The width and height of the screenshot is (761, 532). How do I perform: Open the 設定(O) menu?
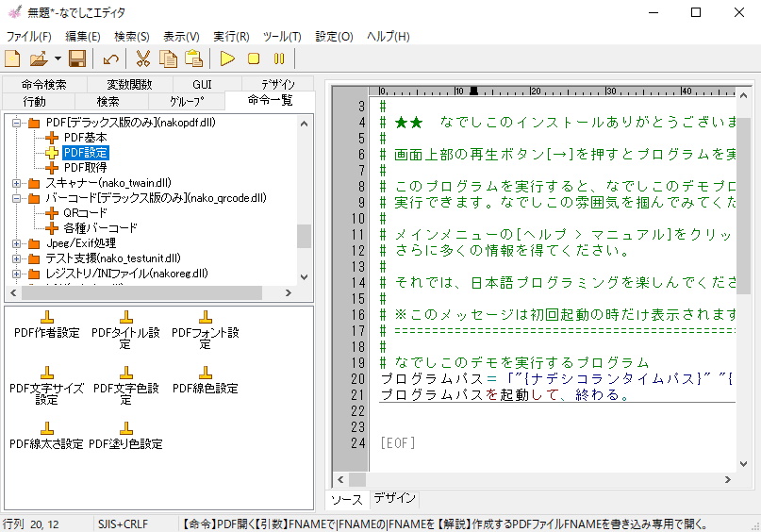pyautogui.click(x=334, y=37)
